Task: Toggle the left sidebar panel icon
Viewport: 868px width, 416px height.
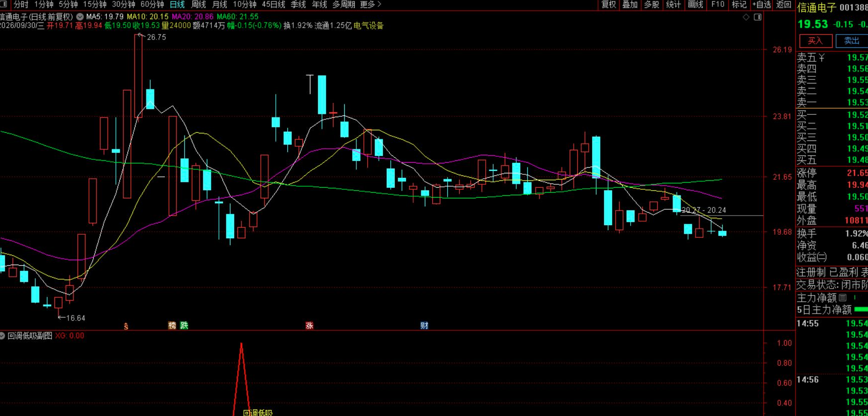Action: (x=3, y=4)
